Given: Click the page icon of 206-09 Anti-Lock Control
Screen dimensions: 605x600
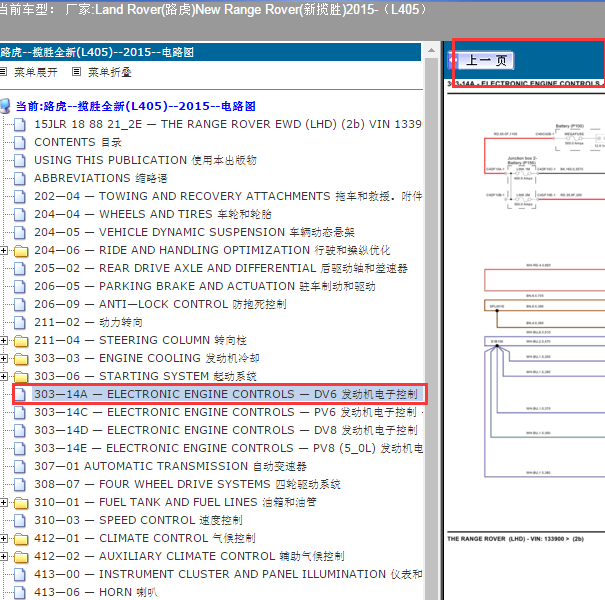Looking at the screenshot, I should pyautogui.click(x=20, y=304).
